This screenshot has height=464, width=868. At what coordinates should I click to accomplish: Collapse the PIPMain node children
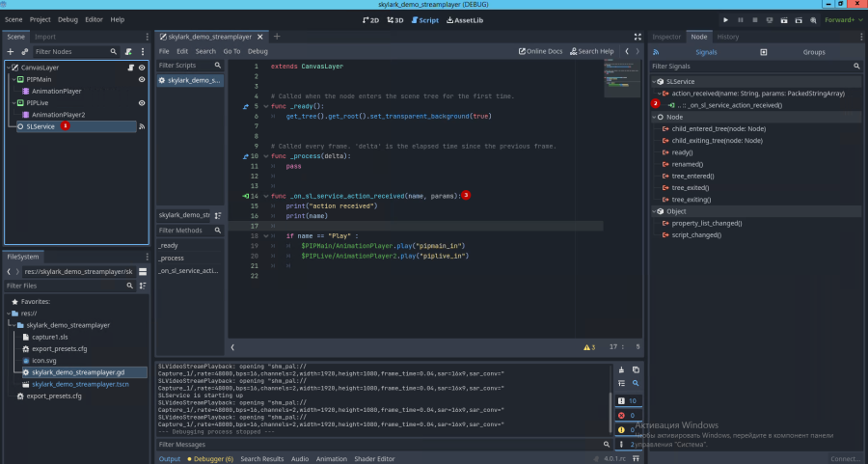(x=14, y=80)
